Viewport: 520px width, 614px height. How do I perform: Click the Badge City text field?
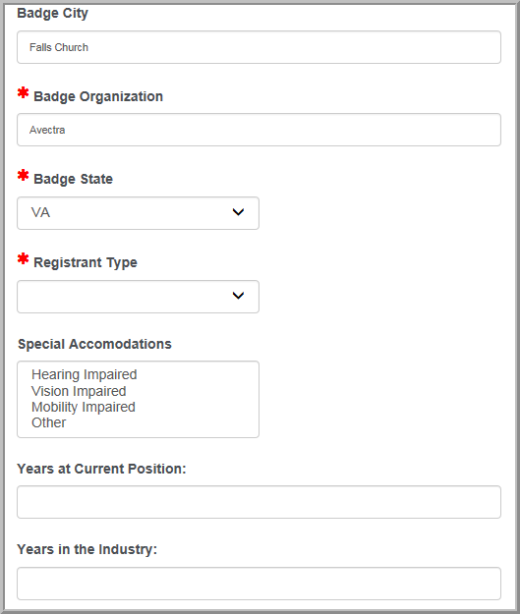coord(259,47)
